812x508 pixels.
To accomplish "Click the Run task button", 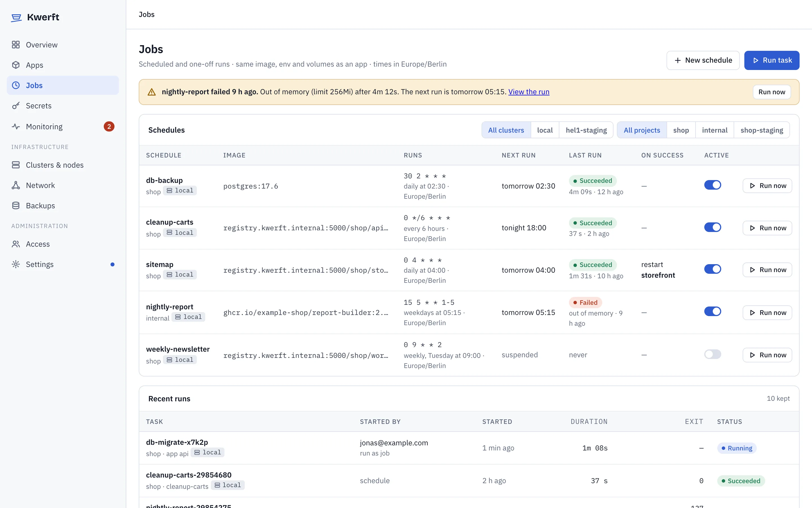I will [x=772, y=60].
